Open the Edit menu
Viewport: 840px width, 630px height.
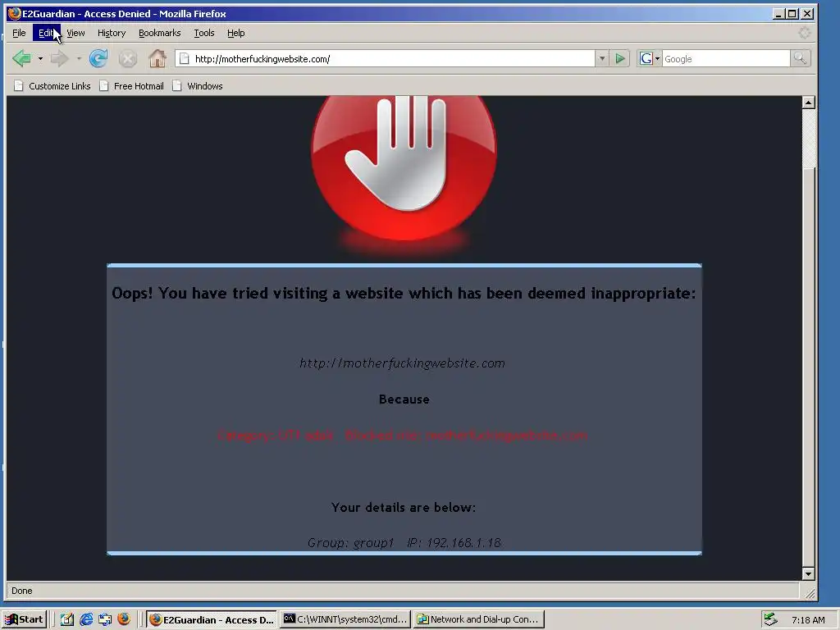click(46, 33)
